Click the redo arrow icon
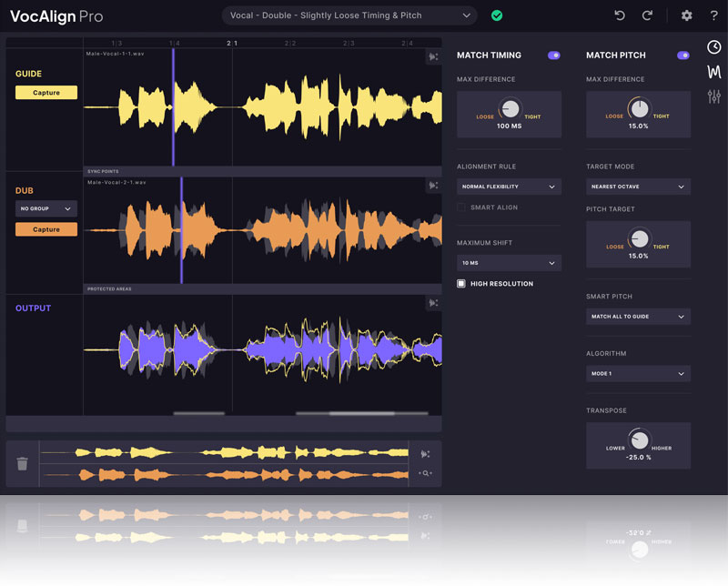Viewport: 728px width, 586px height. (647, 15)
